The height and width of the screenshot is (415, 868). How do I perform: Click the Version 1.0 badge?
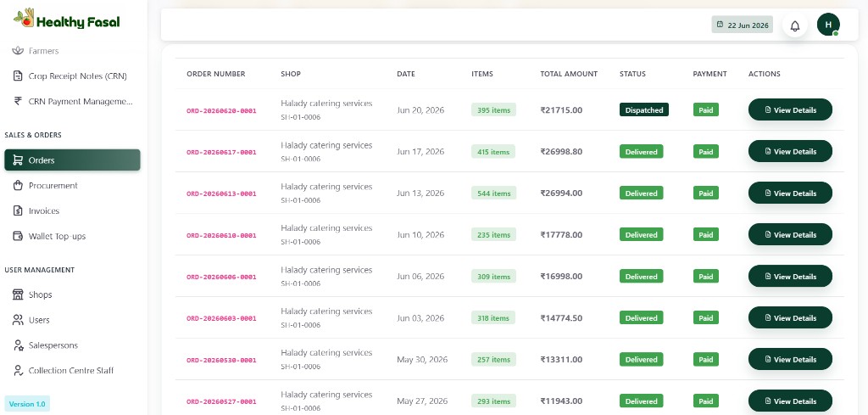tap(27, 404)
